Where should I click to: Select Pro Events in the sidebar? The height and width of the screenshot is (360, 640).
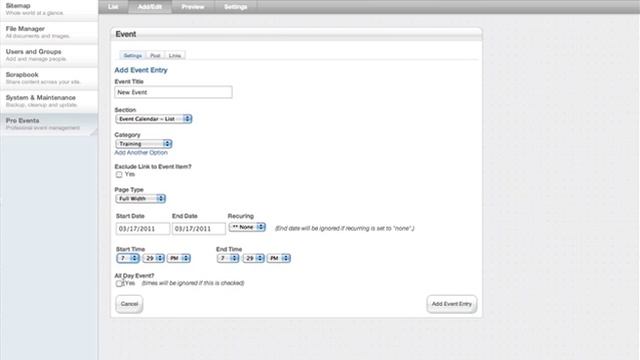[49, 124]
